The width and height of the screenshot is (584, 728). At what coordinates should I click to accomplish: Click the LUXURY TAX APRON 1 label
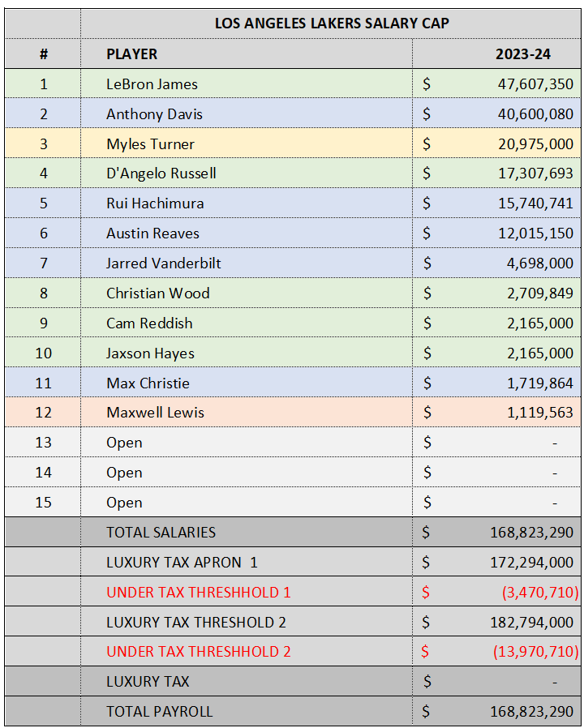(x=182, y=563)
